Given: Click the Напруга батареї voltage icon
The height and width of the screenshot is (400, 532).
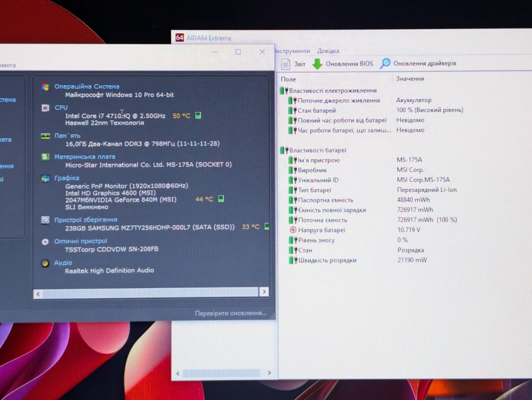Looking at the screenshot, I should click(x=293, y=230).
